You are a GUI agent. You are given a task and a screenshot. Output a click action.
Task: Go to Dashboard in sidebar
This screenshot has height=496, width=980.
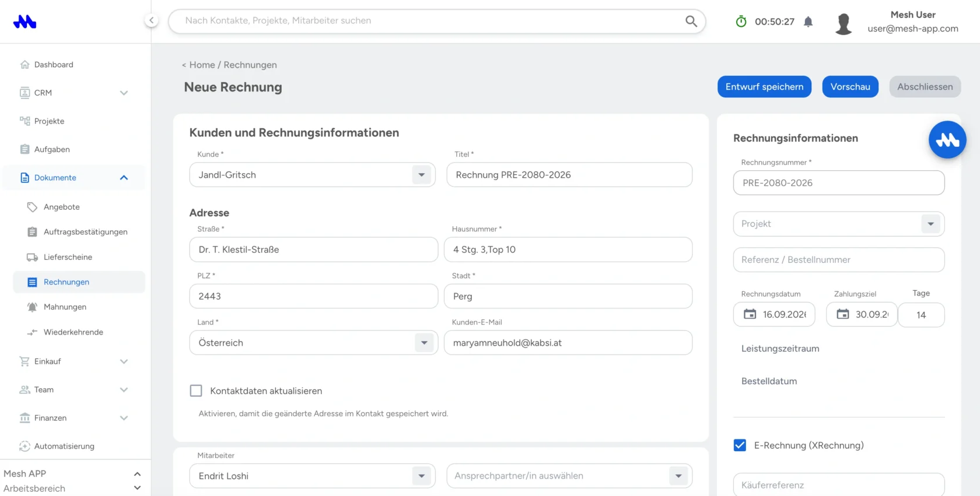[54, 65]
